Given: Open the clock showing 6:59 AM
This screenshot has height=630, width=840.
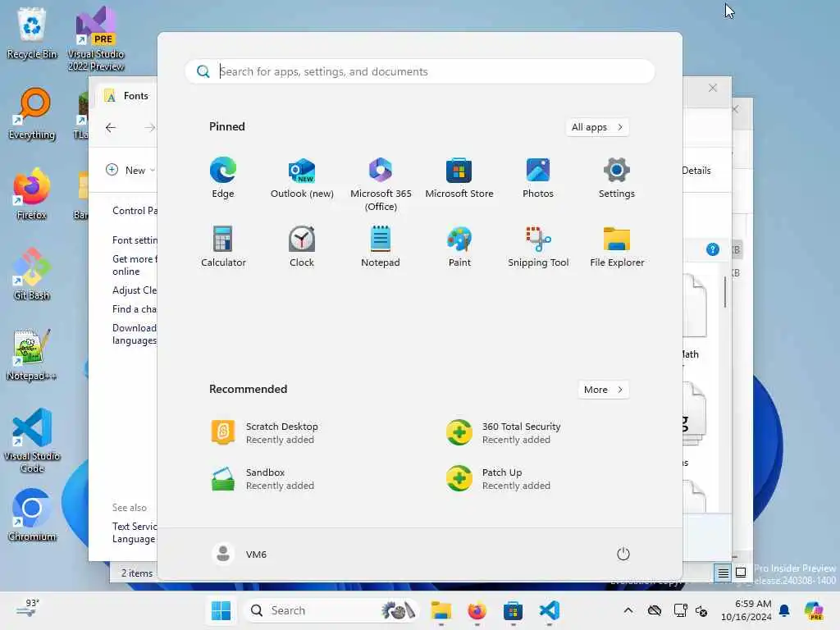Looking at the screenshot, I should [x=746, y=610].
